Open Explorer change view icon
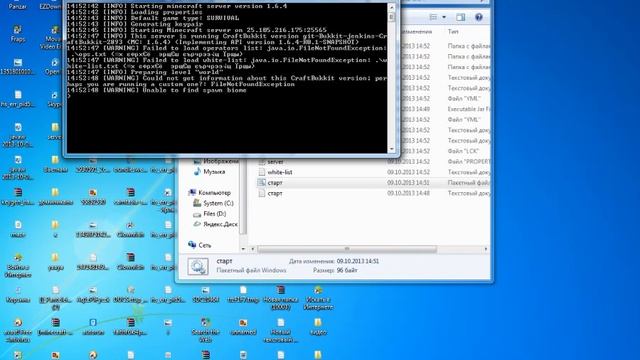This screenshot has height=360, width=640. pos(433,17)
